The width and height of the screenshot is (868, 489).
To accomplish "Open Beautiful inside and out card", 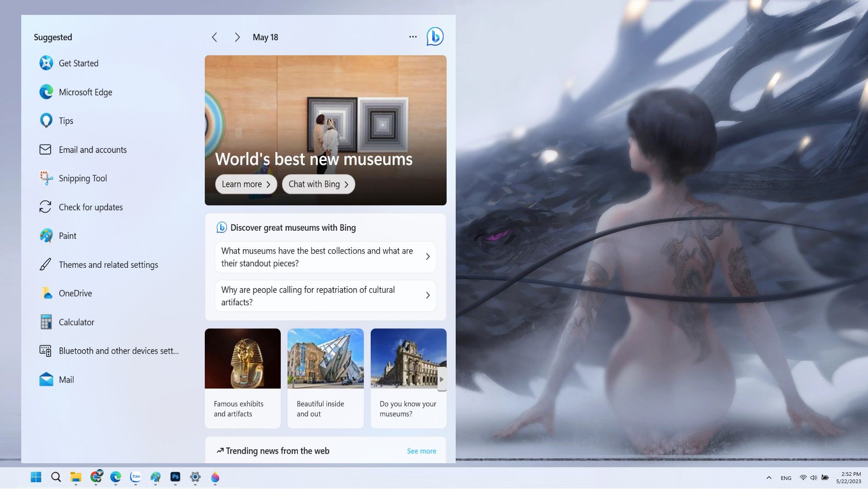I will coord(325,378).
